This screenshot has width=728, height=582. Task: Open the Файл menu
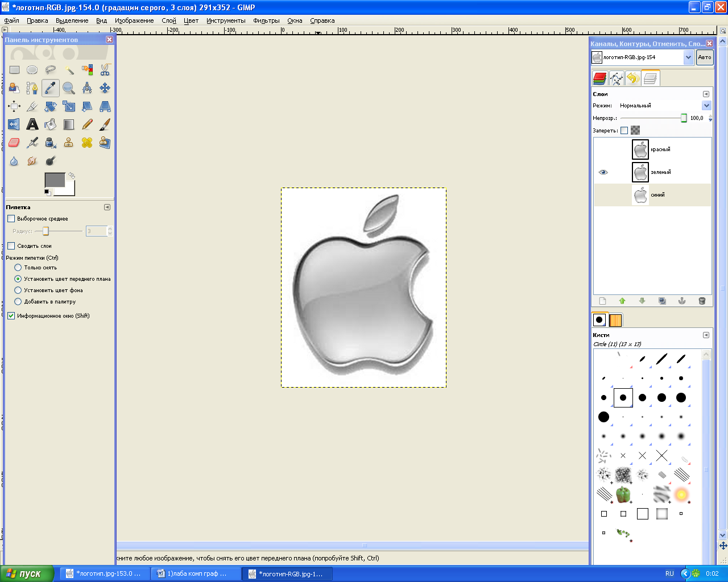click(11, 20)
